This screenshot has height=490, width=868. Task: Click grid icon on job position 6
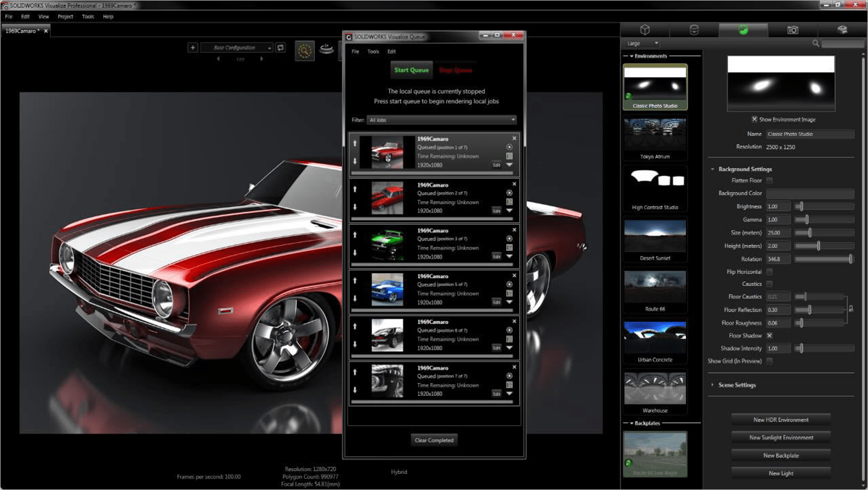pyautogui.click(x=509, y=339)
